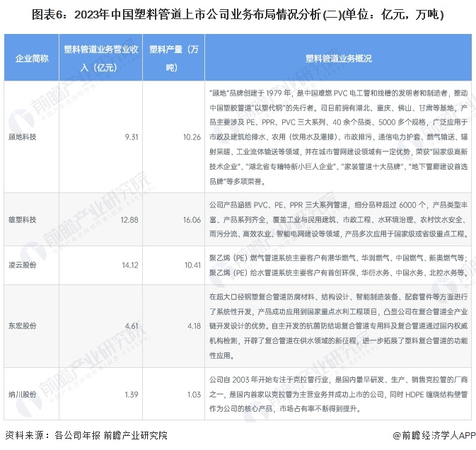
Task: Select the company name '纳川股份'
Action: pos(23,394)
